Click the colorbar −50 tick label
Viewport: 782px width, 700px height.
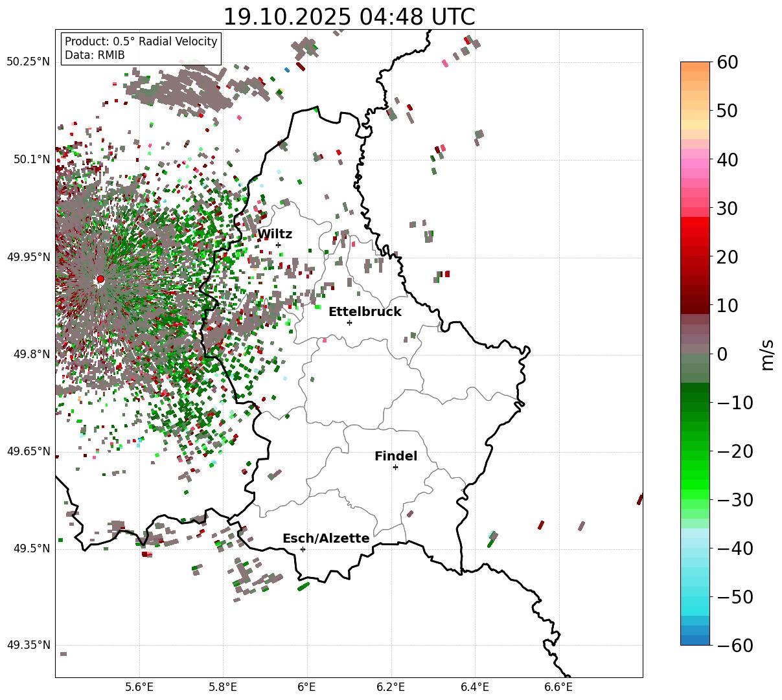(734, 596)
